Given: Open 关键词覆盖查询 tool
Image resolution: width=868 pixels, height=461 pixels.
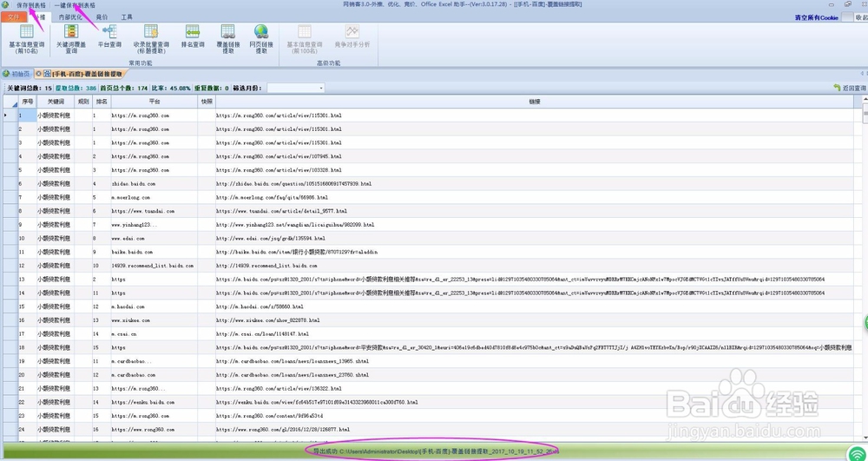Looking at the screenshot, I should (71, 39).
